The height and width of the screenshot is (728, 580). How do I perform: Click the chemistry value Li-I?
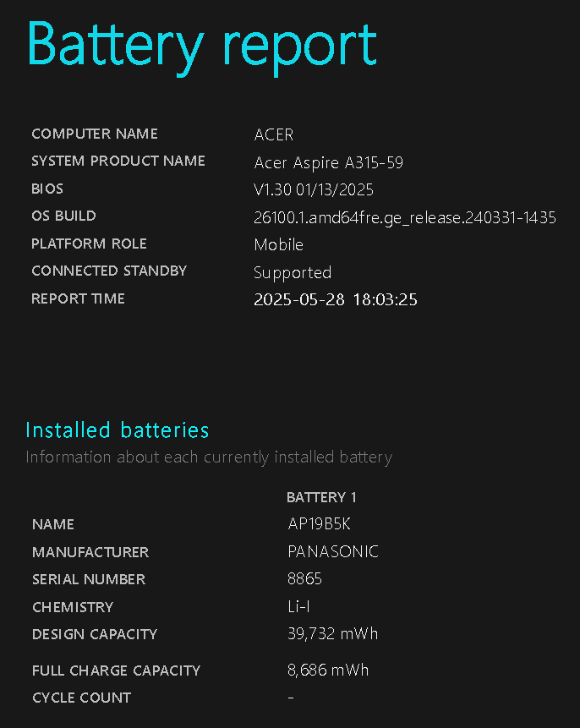click(298, 606)
